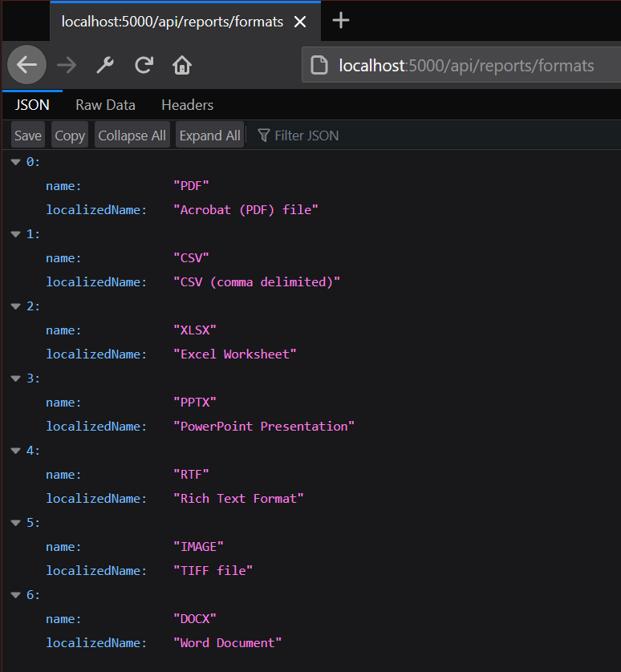Click the forward navigation arrow

point(67,65)
